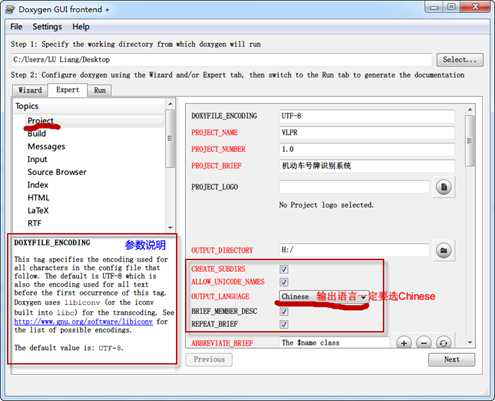The width and height of the screenshot is (495, 401).
Task: Click the working directory path field
Action: (221, 60)
